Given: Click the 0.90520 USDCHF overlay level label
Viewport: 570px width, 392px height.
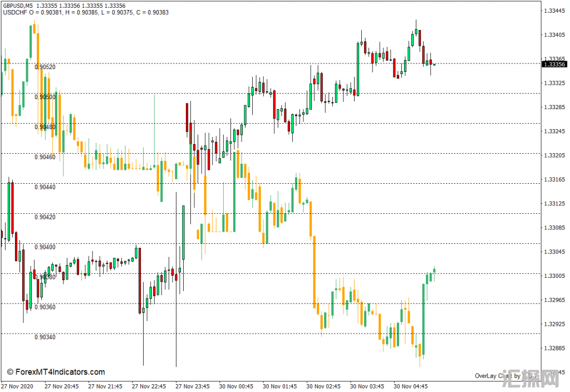Looking at the screenshot, I should [x=45, y=67].
